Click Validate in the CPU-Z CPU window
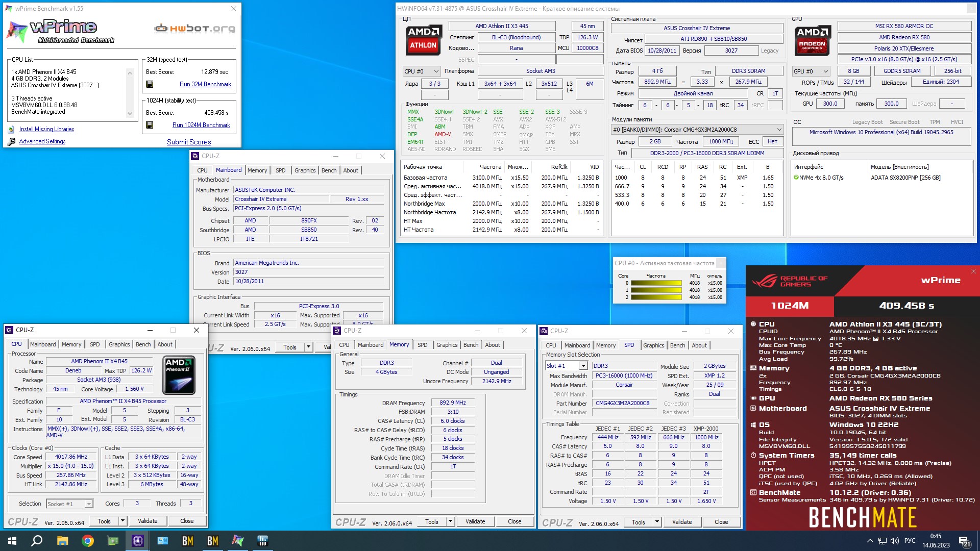 [x=148, y=521]
